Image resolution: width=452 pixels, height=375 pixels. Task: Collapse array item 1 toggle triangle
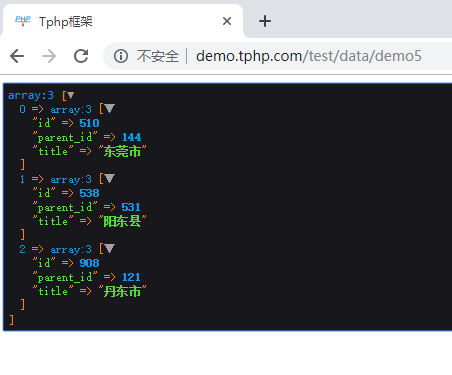pos(109,178)
